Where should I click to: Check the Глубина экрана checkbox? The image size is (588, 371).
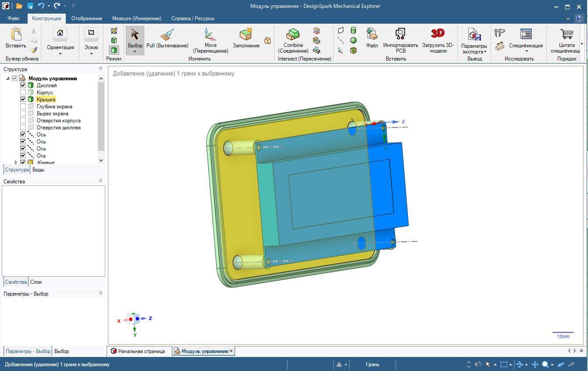(23, 107)
